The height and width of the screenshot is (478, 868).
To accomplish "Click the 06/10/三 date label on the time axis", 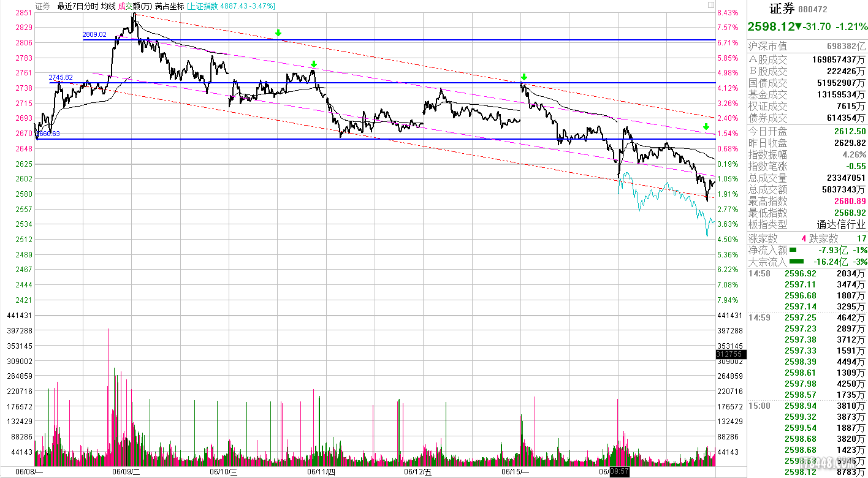I will [x=223, y=472].
